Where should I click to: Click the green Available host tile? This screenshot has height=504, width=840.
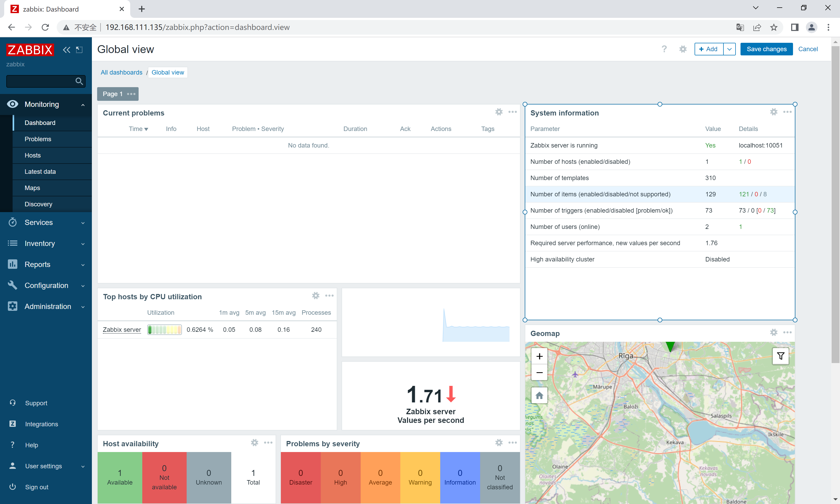coord(120,477)
